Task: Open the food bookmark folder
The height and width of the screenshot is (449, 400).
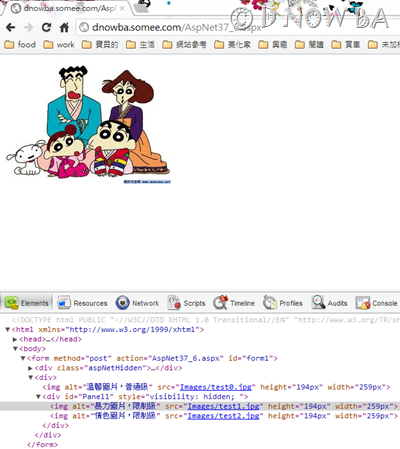Action: [20, 44]
